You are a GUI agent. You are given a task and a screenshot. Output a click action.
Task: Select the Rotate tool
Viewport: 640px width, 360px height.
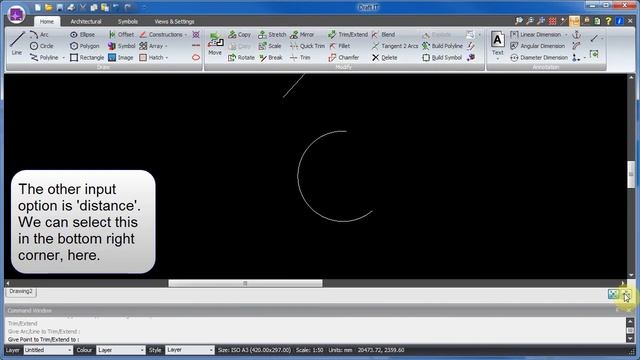(x=241, y=58)
